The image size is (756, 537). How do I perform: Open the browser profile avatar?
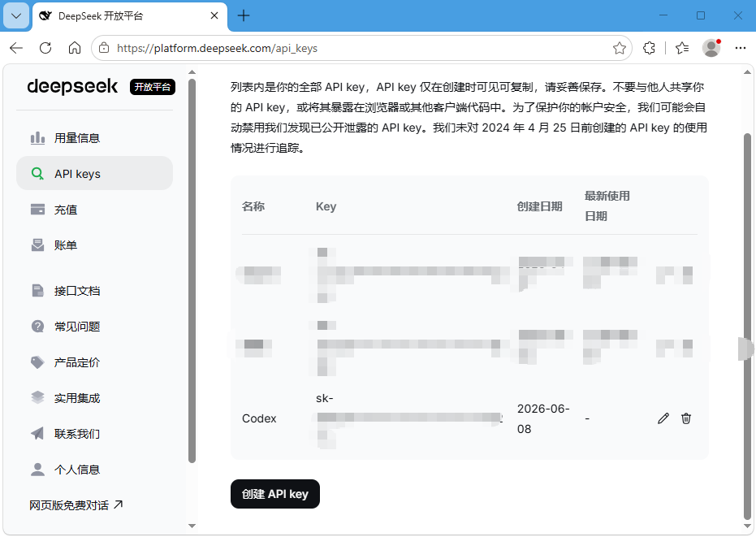711,48
